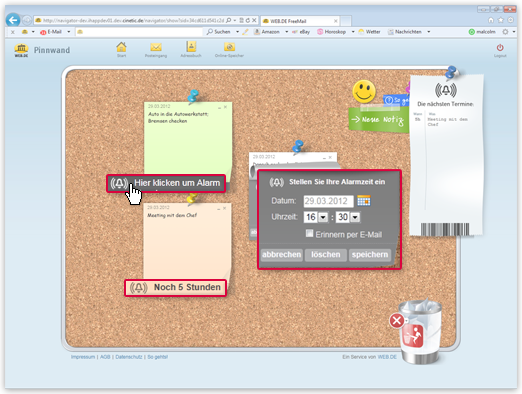Open the footer So geht's link

(157, 357)
